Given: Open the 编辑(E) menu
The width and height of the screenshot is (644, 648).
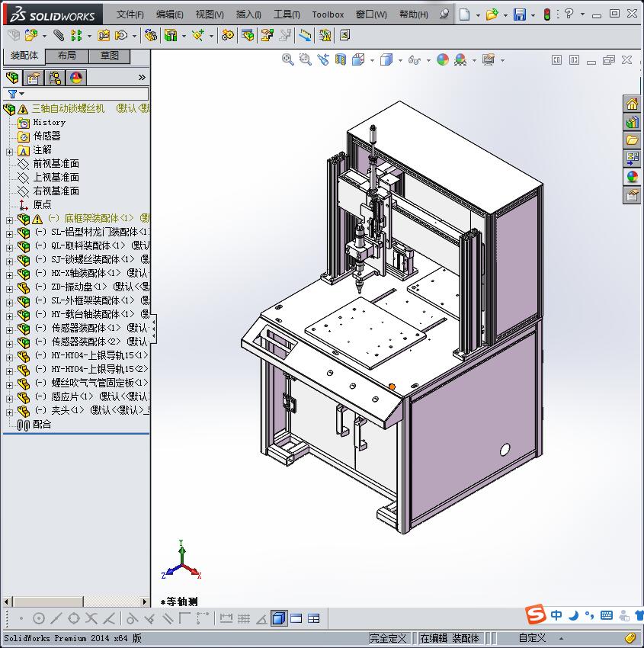Looking at the screenshot, I should [x=169, y=14].
